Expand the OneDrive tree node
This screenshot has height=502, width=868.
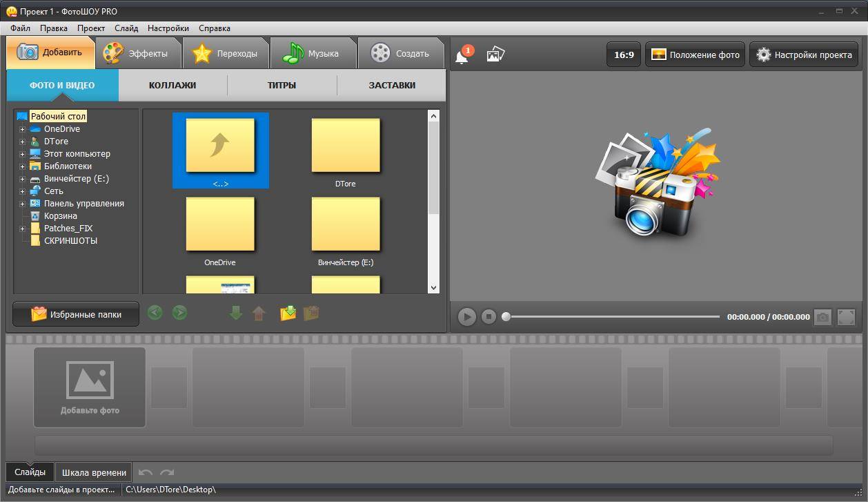(x=22, y=129)
